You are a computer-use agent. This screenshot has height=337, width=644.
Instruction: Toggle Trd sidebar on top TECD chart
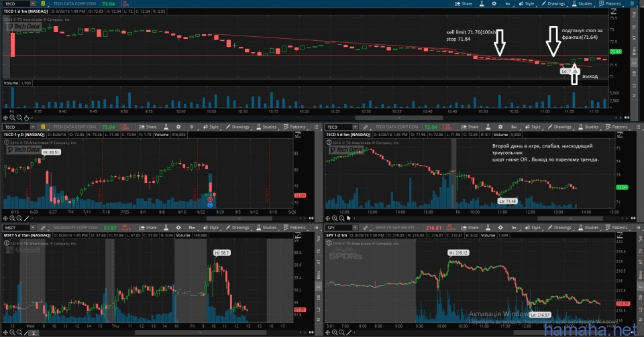[634, 15]
